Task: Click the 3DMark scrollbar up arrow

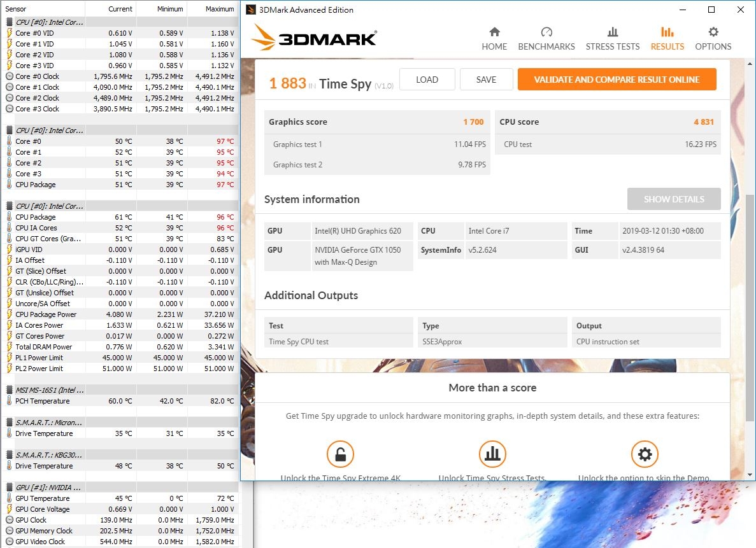Action: click(x=750, y=64)
